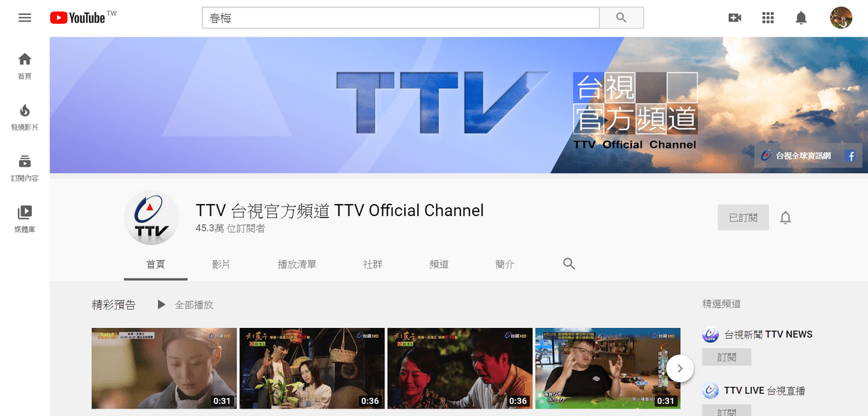Click the search field containing 春梅
868x416 pixels.
[401, 18]
